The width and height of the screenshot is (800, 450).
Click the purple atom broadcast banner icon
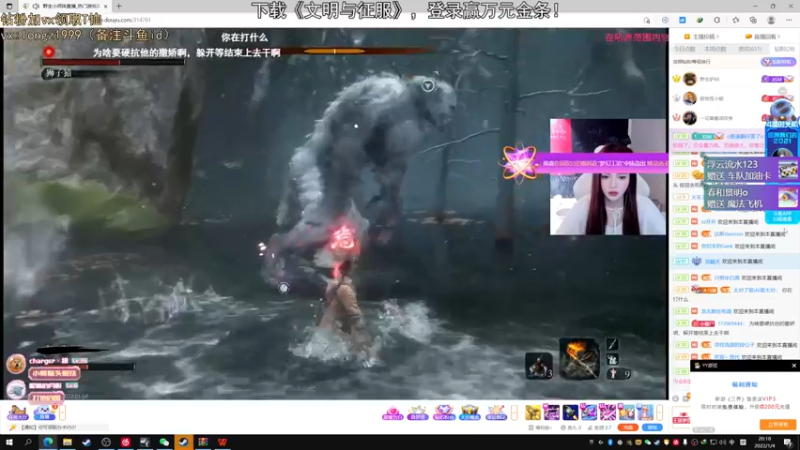tap(519, 163)
